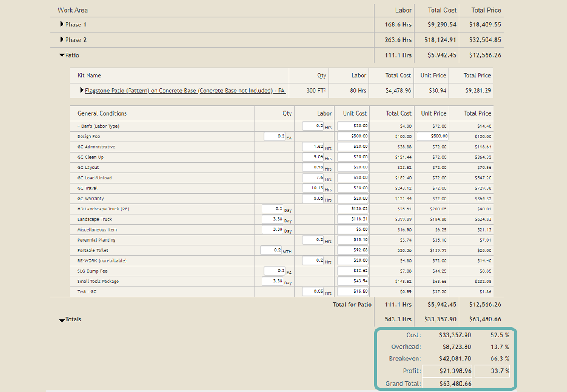Edit Small Tools Package unit cost

[x=353, y=281]
